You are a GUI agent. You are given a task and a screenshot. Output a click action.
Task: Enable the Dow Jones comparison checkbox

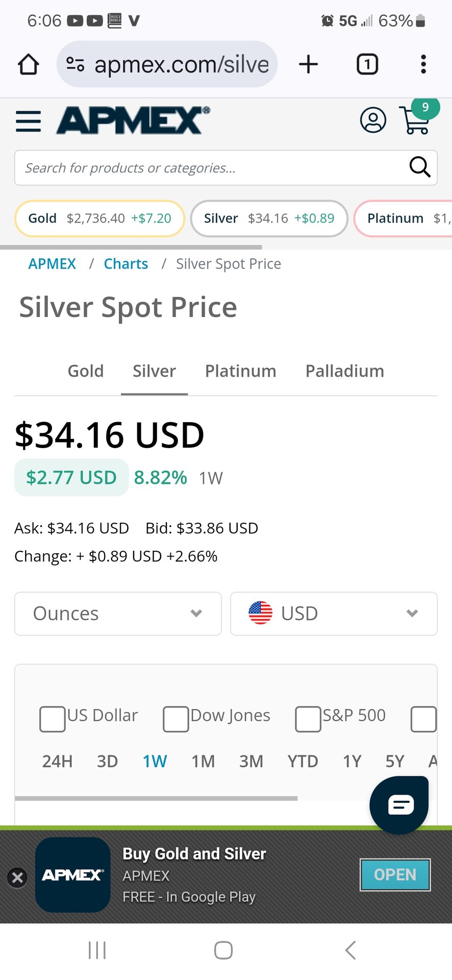coord(175,719)
